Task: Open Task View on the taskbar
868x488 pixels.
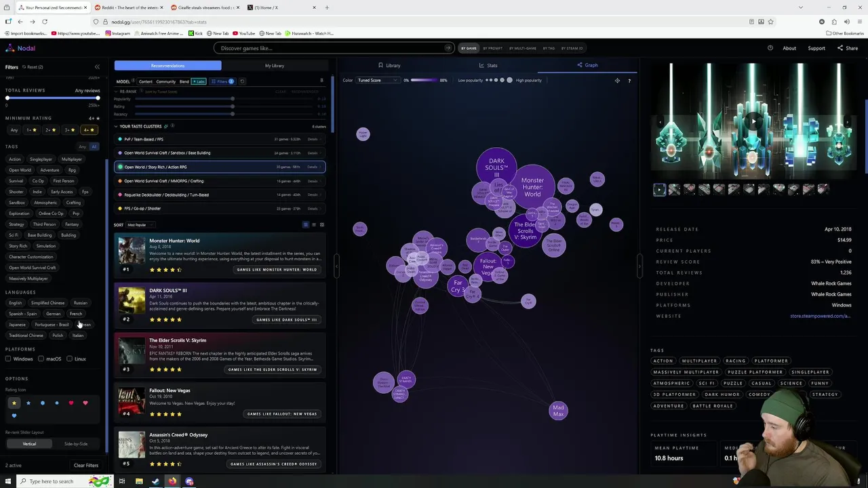Action: click(x=121, y=481)
